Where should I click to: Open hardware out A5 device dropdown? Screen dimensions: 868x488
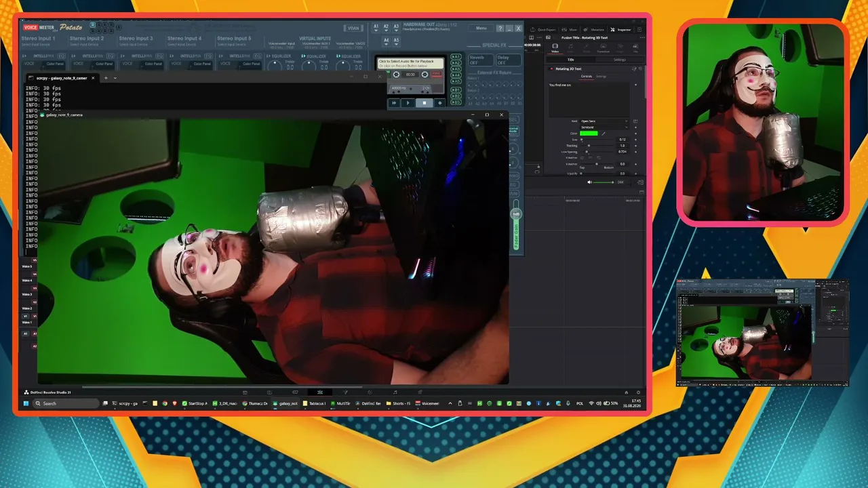pos(397,41)
